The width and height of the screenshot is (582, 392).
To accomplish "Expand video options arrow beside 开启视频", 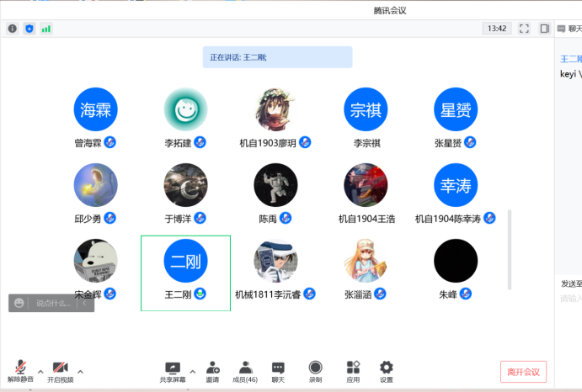I will [81, 371].
